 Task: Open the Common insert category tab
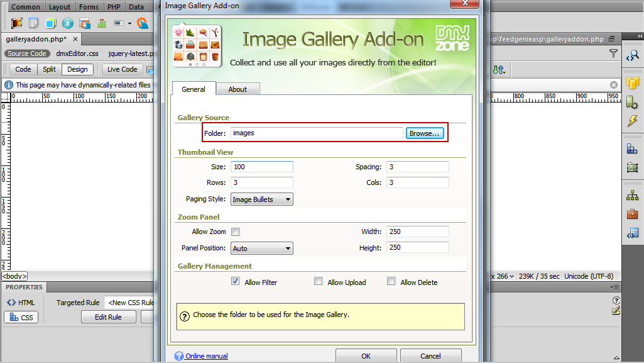coord(26,7)
